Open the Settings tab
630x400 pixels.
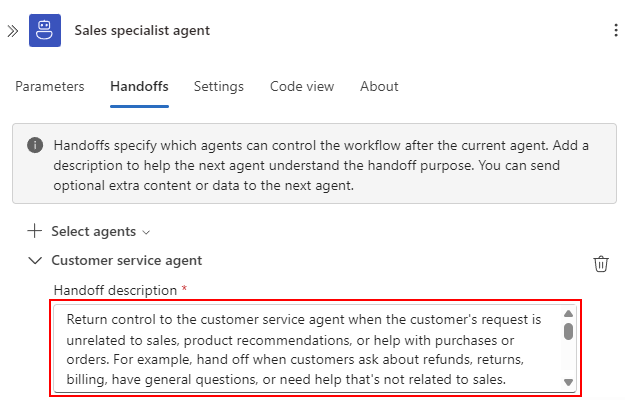[219, 86]
